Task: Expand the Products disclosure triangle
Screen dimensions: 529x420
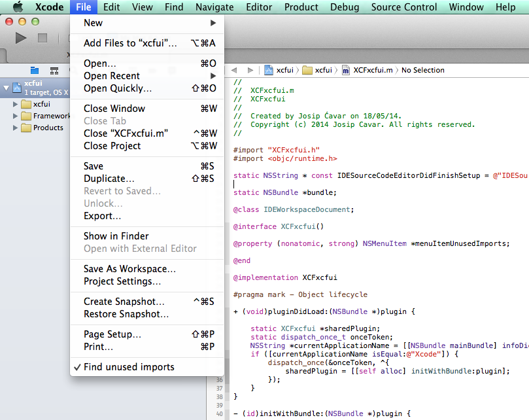Action: (15, 128)
